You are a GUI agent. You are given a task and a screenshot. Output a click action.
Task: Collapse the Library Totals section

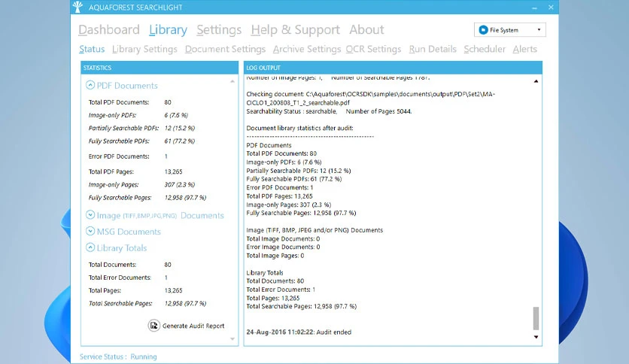tap(90, 247)
